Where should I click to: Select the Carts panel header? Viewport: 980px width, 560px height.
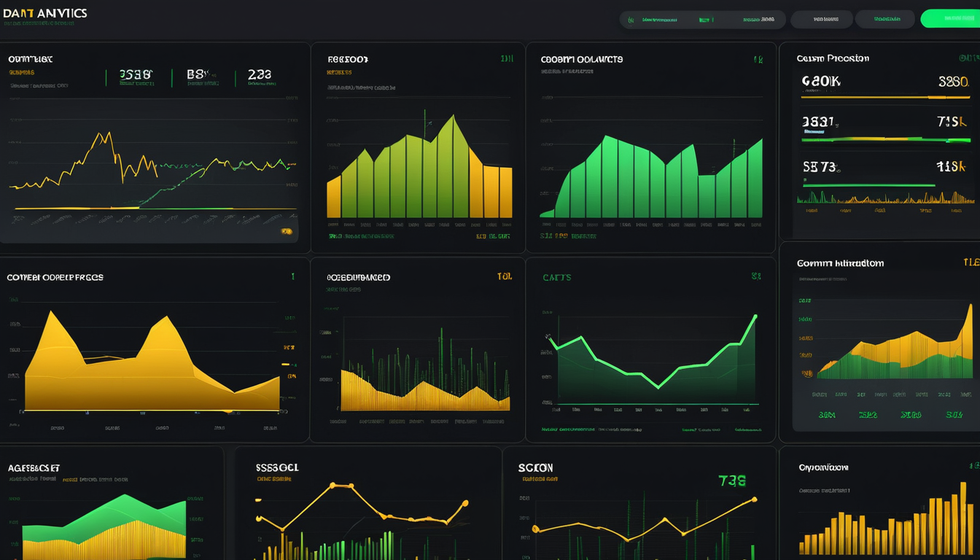click(556, 278)
